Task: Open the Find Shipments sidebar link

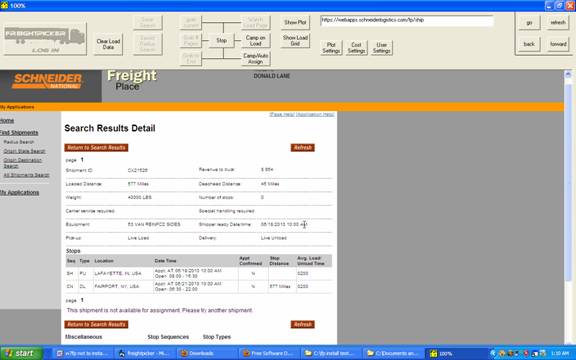Action: click(x=19, y=133)
